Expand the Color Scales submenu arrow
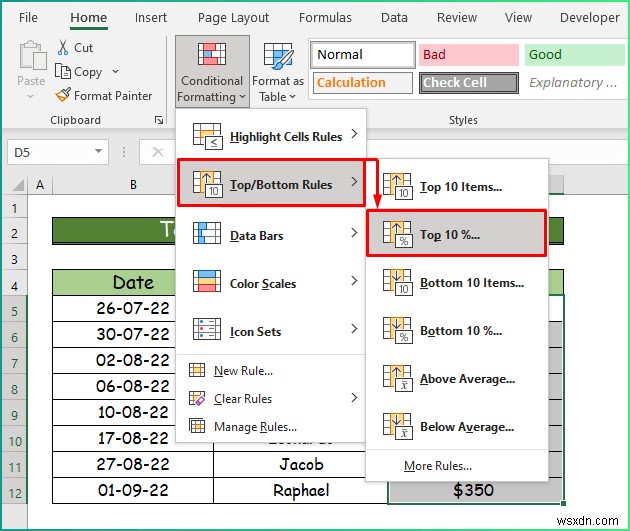Image resolution: width=630 pixels, height=531 pixels. point(354,280)
